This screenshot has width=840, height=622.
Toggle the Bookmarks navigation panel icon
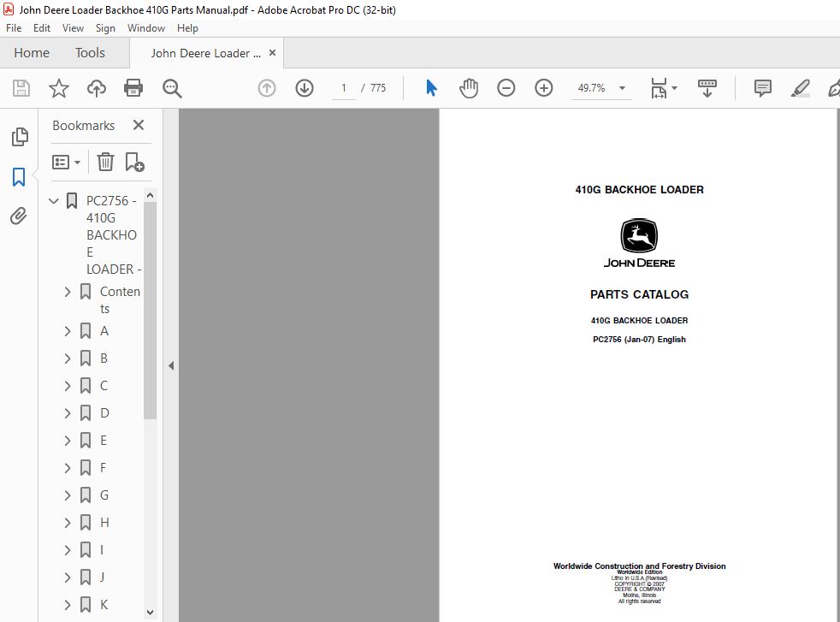(19, 177)
